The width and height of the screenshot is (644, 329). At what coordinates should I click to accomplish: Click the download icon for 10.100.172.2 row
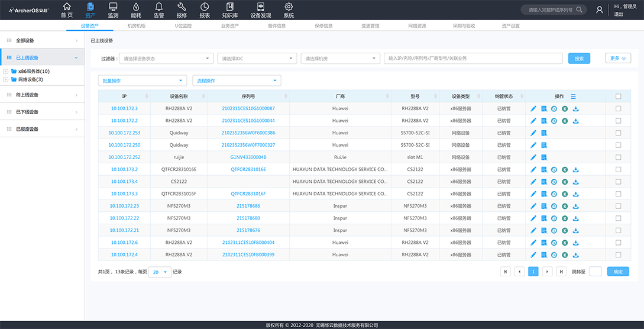pos(576,121)
